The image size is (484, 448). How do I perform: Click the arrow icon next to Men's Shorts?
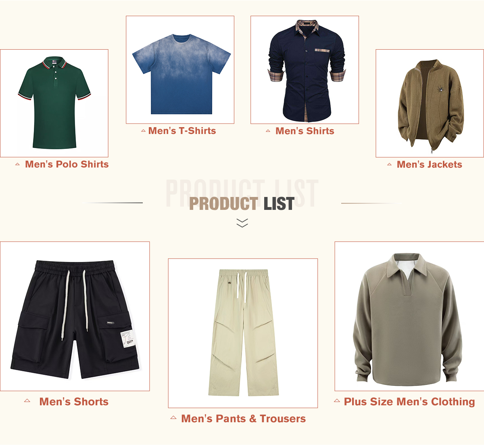(27, 400)
